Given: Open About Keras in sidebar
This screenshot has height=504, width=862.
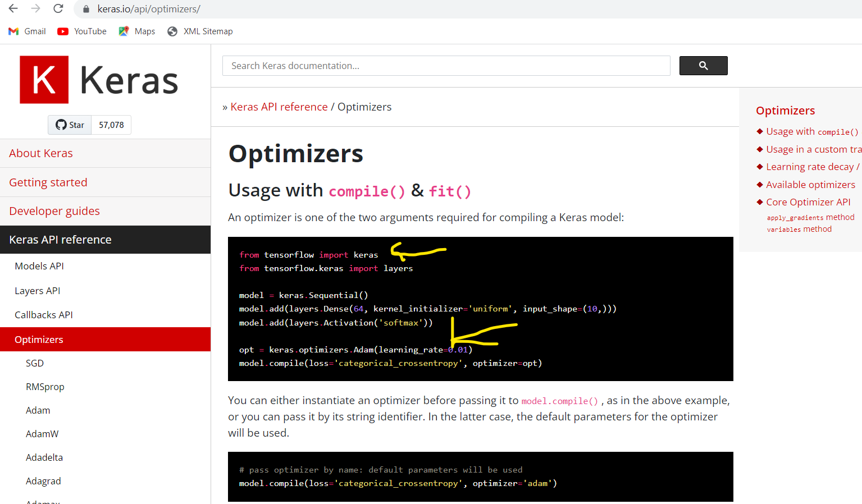Looking at the screenshot, I should pyautogui.click(x=105, y=153).
